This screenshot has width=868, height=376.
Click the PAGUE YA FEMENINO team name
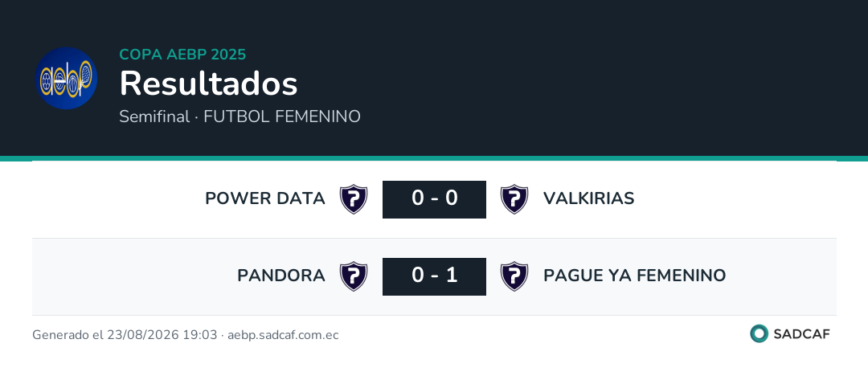click(x=634, y=276)
